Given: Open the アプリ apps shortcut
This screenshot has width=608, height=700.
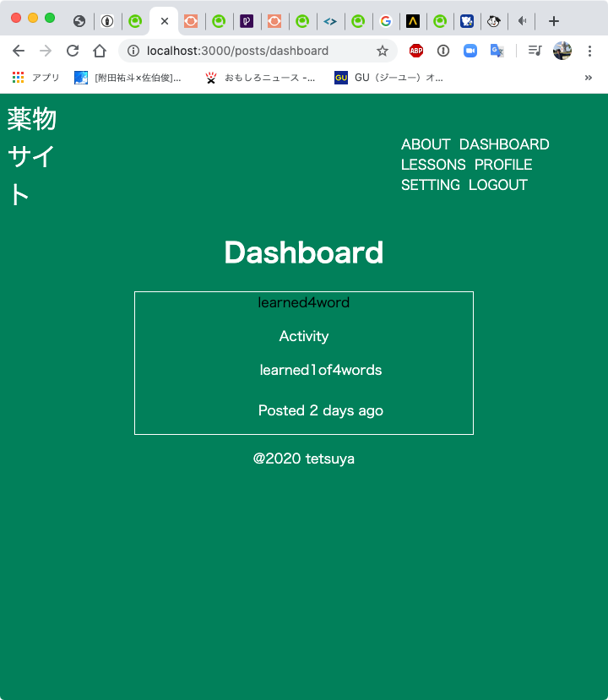Looking at the screenshot, I should (x=35, y=78).
